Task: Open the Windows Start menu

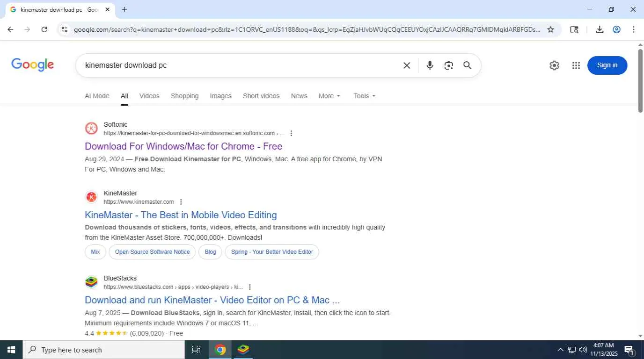Action: [11, 350]
